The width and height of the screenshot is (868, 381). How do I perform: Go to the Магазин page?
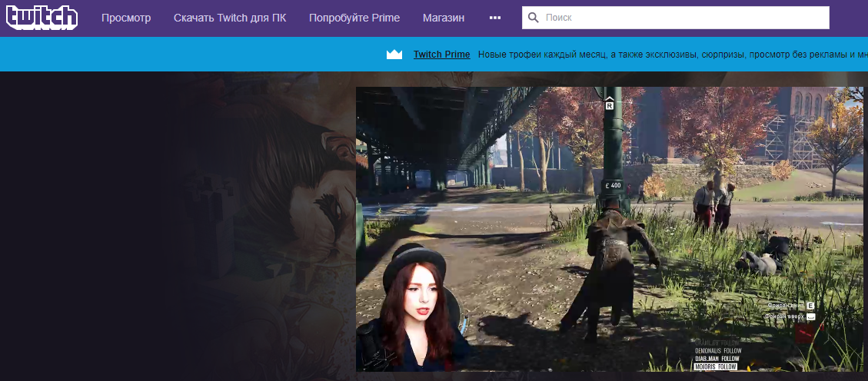coord(444,18)
